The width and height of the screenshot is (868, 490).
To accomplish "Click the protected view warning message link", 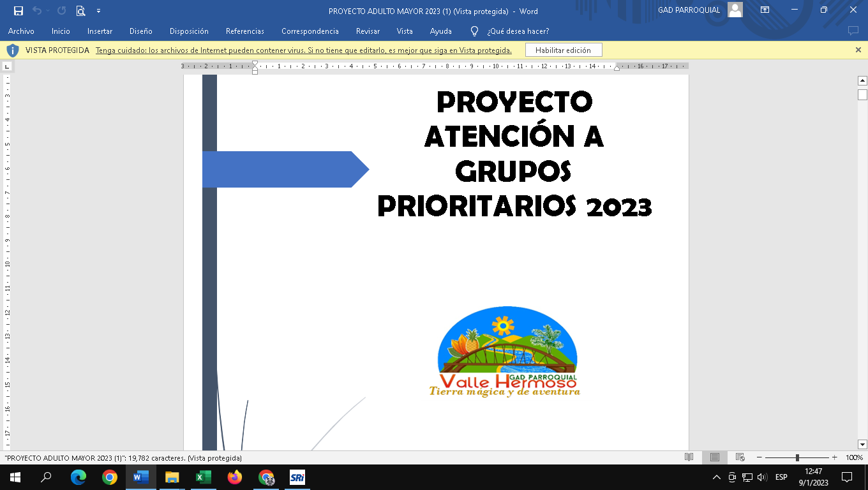I will point(303,50).
